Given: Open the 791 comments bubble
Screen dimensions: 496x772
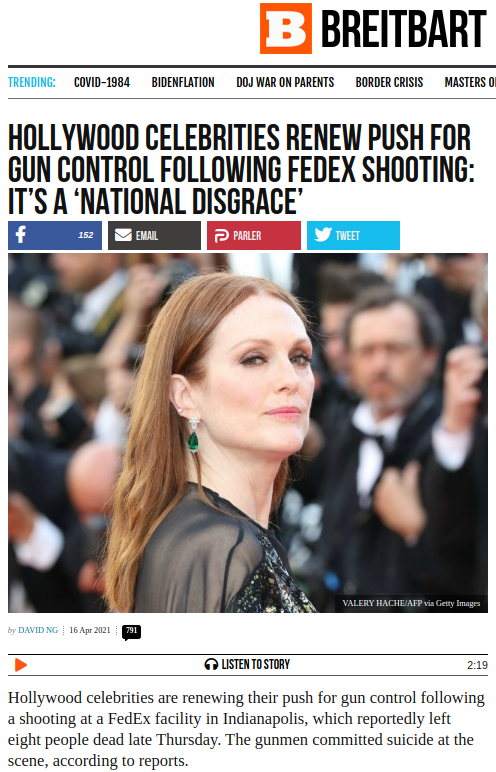Looking at the screenshot, I should pos(132,632).
